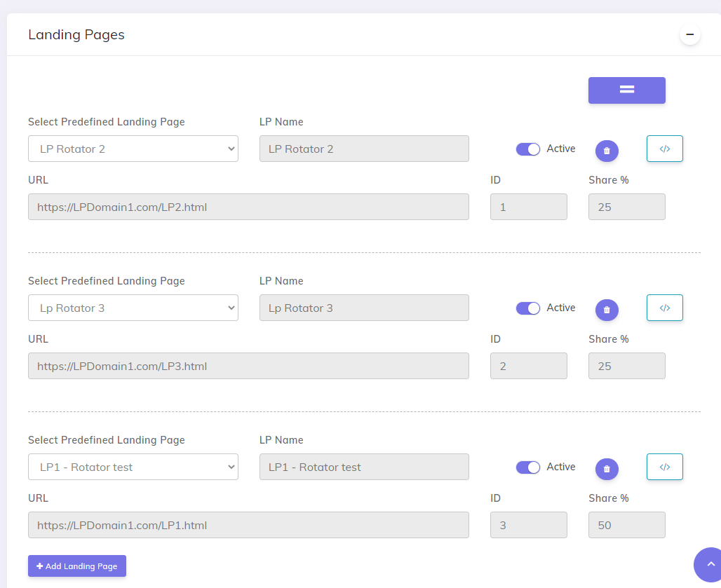Disable the Active toggle for LP Rotator 2
This screenshot has width=721, height=588.
click(527, 149)
